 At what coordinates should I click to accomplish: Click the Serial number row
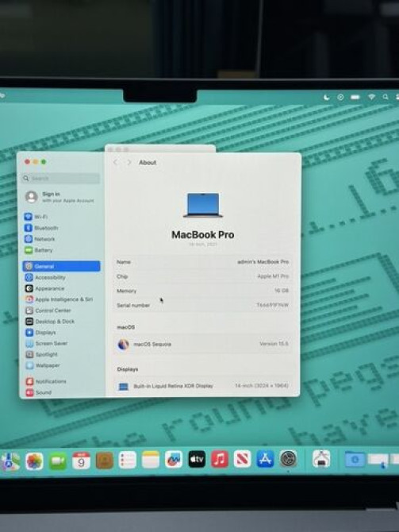click(203, 305)
